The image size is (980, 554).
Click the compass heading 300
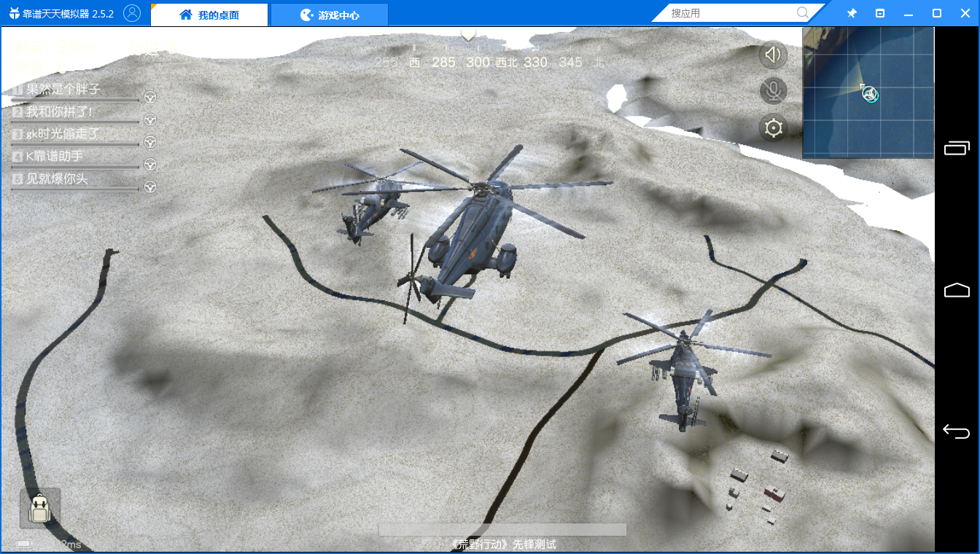tap(478, 63)
